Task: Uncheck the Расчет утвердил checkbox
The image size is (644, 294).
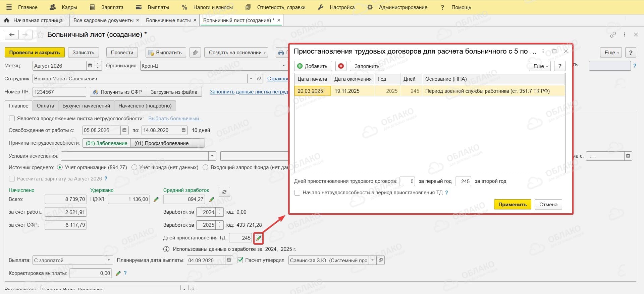Action: 240,260
